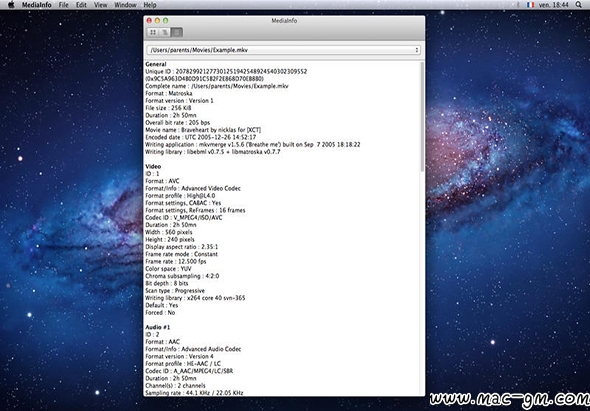Viewport: 590px width, 411px height.
Task: Click 'Format version : Version 1' line
Action: (x=179, y=101)
